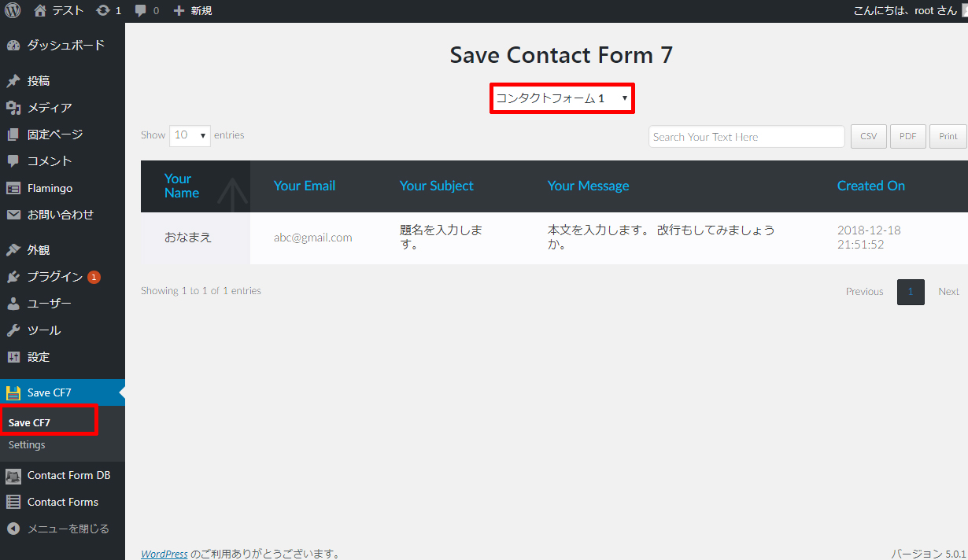Click the PDF export button
The width and height of the screenshot is (968, 560).
pos(907,136)
